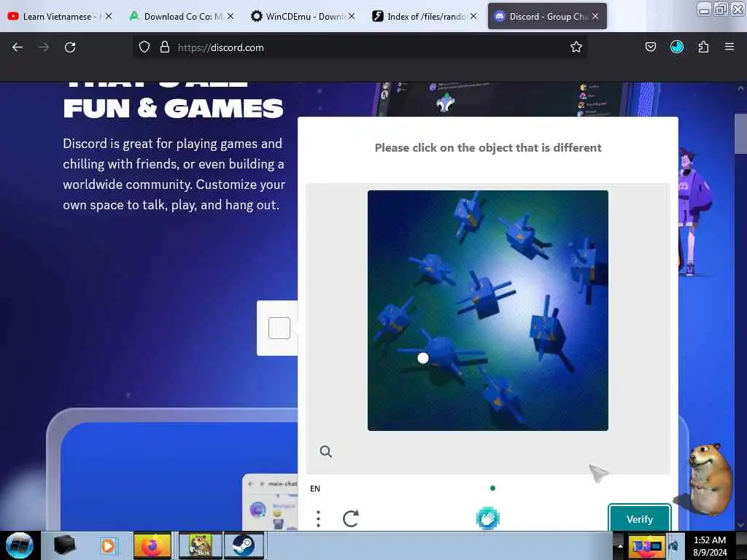Refresh the captcha challenge

[x=351, y=518]
